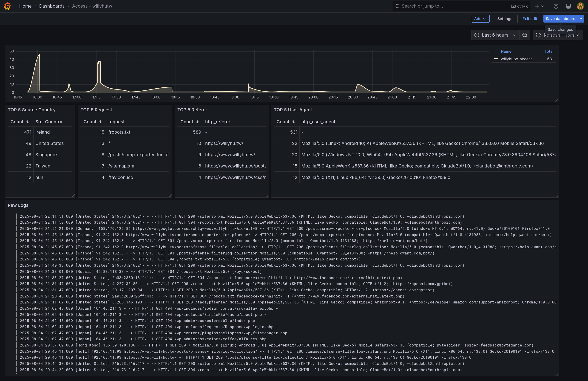This screenshot has height=381, width=588.
Task: Open dashboard Settings
Action: (505, 19)
